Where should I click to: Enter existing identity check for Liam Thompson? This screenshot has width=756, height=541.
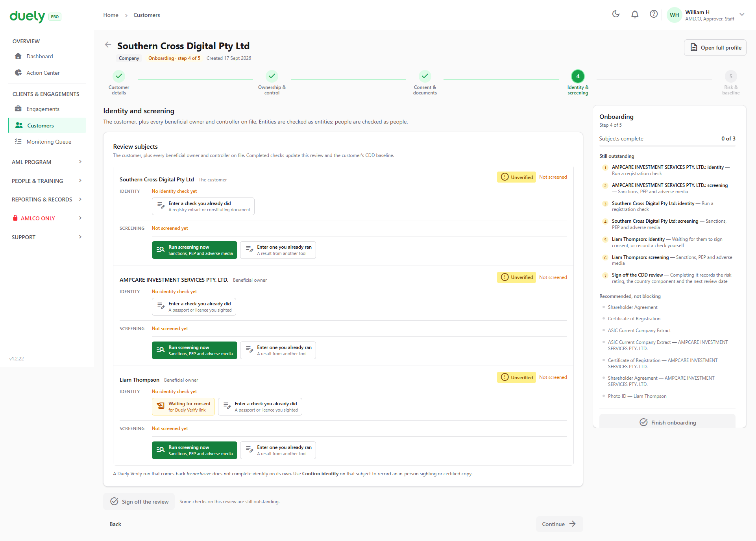pos(260,407)
